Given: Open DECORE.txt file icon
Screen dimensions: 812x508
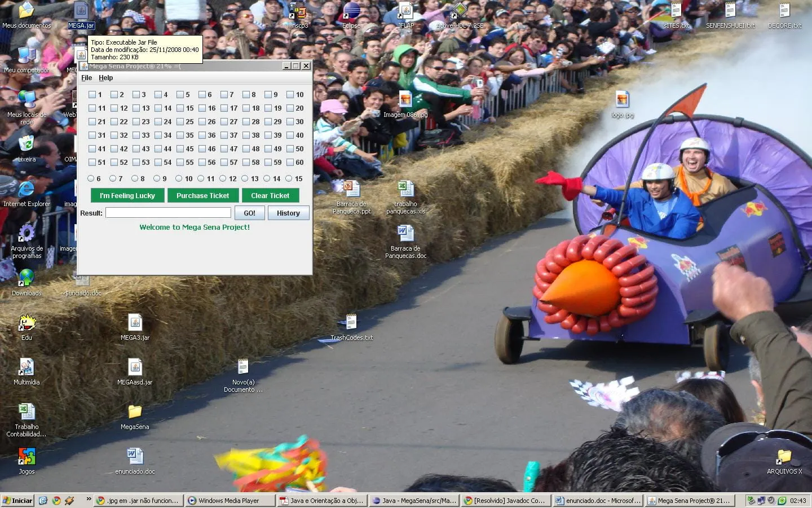Looking at the screenshot, I should 784,15.
